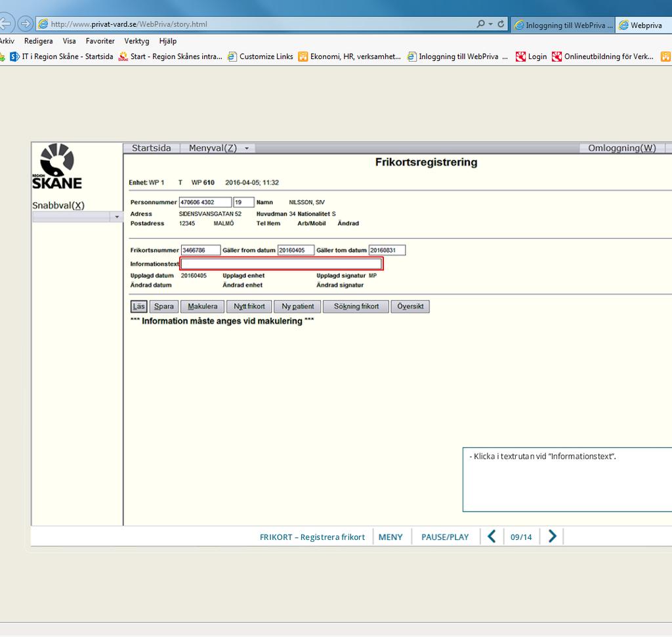
Task: Click in the Informationstext text box
Action: point(281,264)
